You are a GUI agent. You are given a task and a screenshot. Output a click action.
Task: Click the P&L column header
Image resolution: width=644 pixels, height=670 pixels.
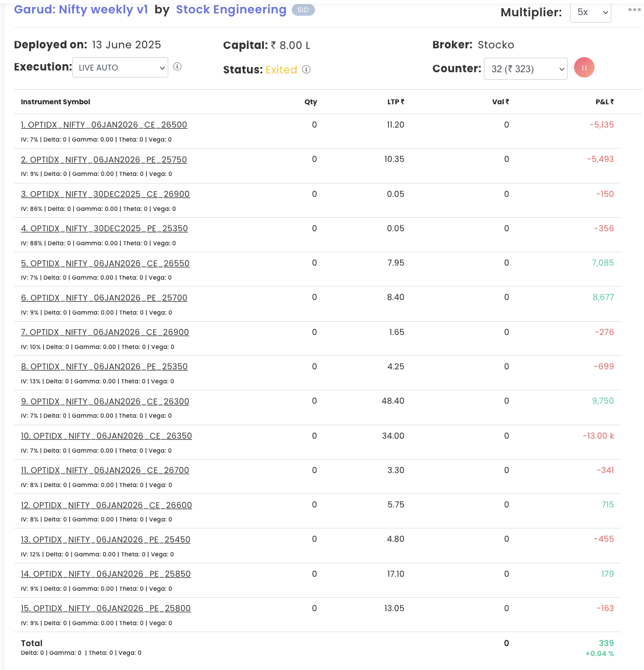[604, 102]
